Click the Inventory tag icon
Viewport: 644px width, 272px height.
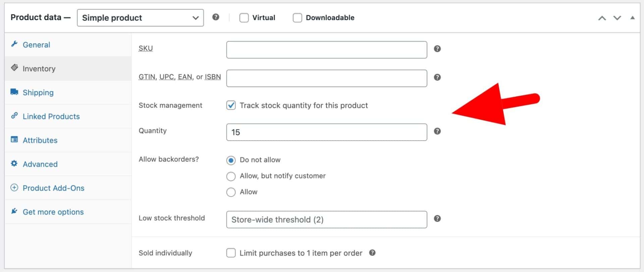point(14,68)
